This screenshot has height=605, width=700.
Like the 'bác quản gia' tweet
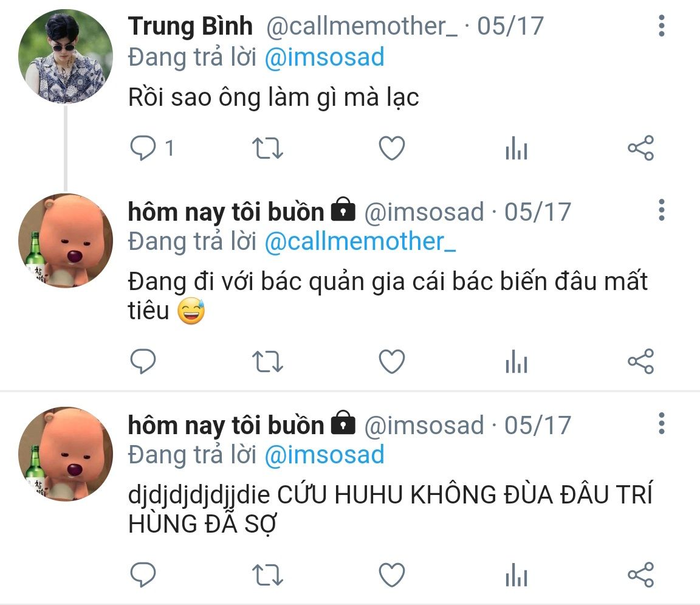(391, 361)
